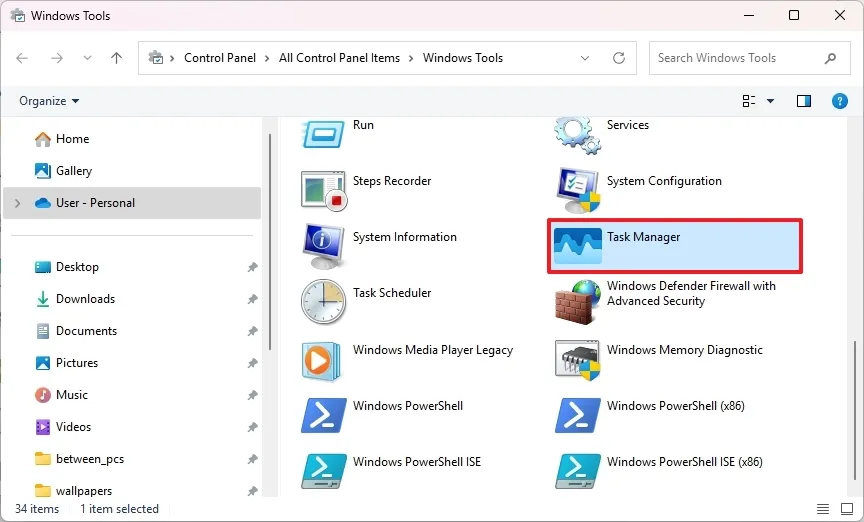Open view options dropdown arrow
The height and width of the screenshot is (522, 864).
point(770,101)
